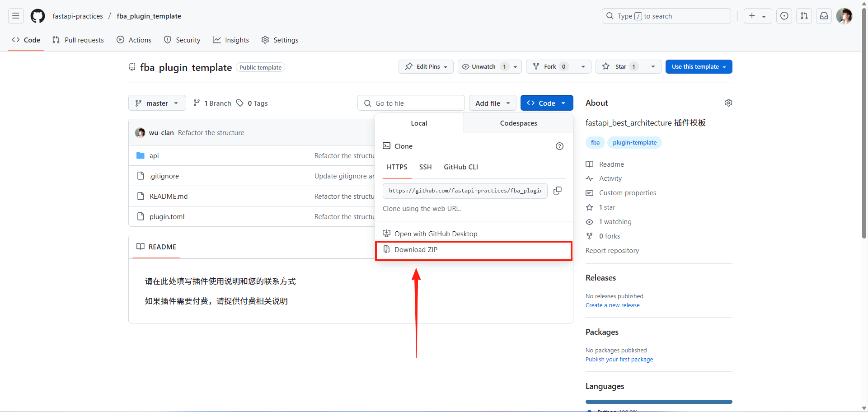
Task: Open the issues icon in header
Action: click(x=784, y=16)
